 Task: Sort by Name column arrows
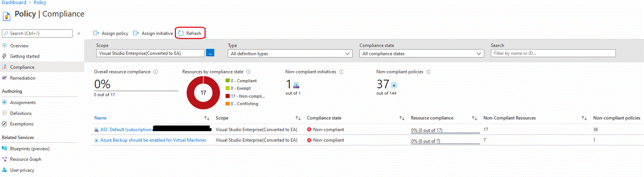coord(207,118)
